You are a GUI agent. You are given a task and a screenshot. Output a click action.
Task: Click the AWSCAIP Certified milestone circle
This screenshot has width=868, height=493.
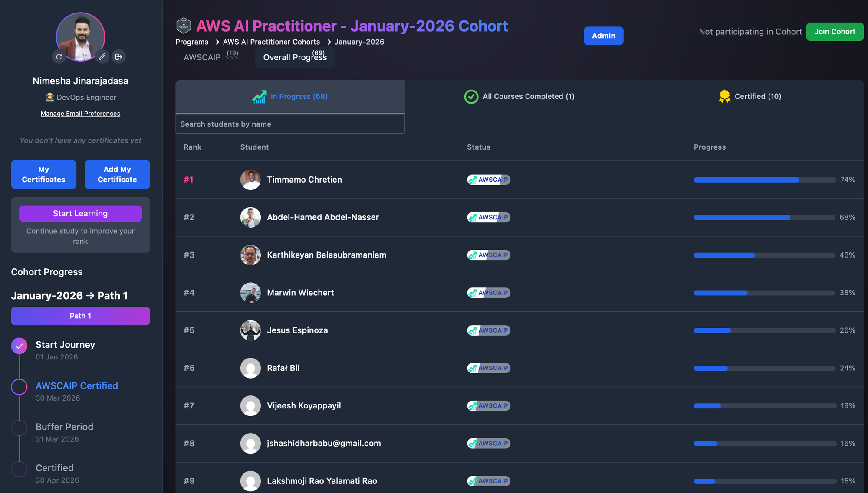19,387
